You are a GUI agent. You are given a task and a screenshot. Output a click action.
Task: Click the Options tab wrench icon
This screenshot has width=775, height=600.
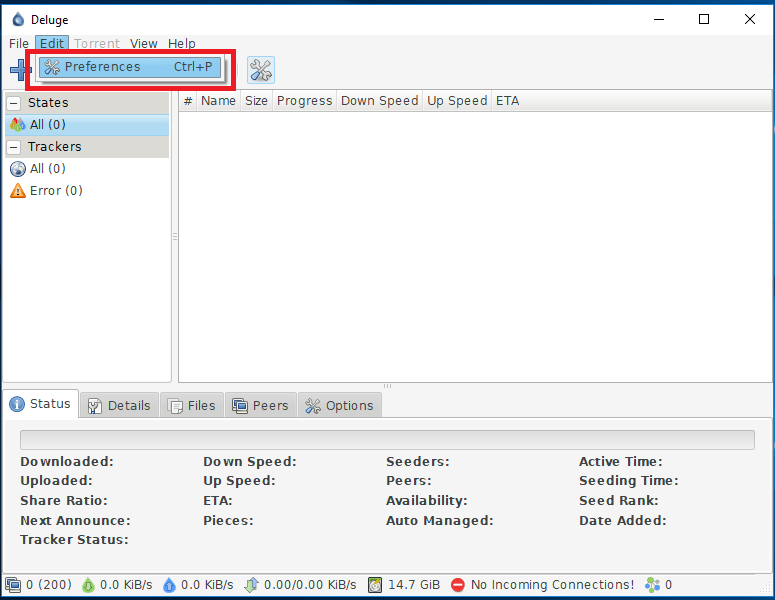point(313,406)
